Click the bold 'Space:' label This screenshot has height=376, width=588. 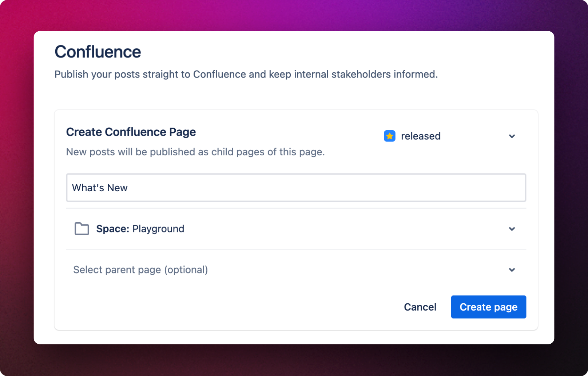click(x=112, y=229)
